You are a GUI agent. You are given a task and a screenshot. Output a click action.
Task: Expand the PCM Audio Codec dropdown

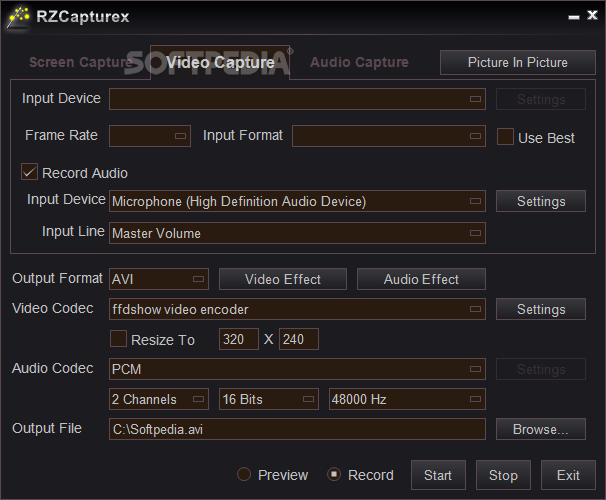tap(297, 369)
